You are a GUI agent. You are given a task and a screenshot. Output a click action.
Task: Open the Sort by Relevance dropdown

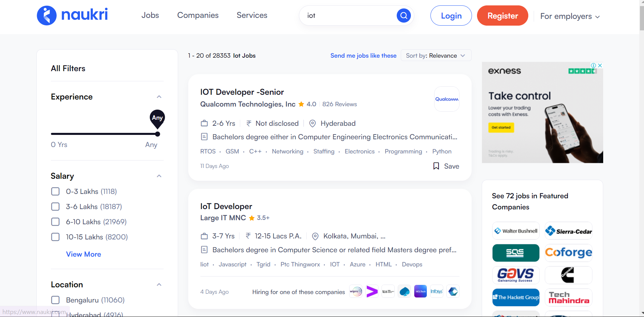click(x=436, y=56)
